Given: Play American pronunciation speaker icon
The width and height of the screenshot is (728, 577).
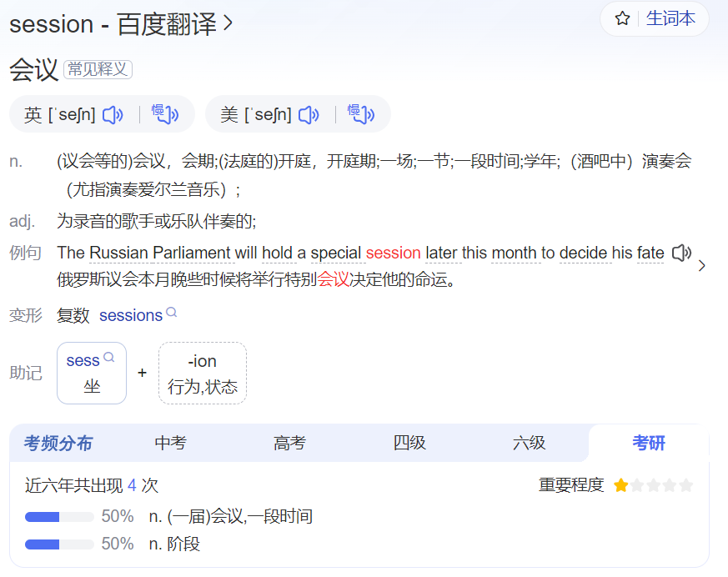Looking at the screenshot, I should pyautogui.click(x=309, y=115).
